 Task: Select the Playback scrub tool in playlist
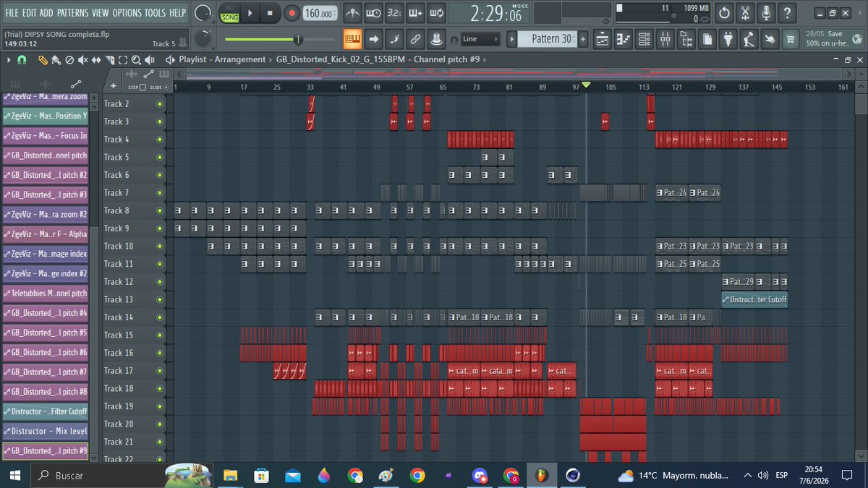pyautogui.click(x=150, y=60)
